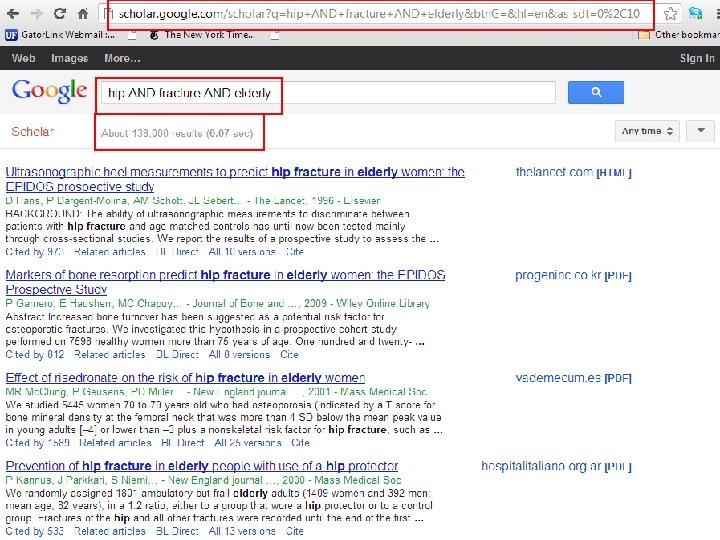Click the Scholar label

click(x=33, y=132)
